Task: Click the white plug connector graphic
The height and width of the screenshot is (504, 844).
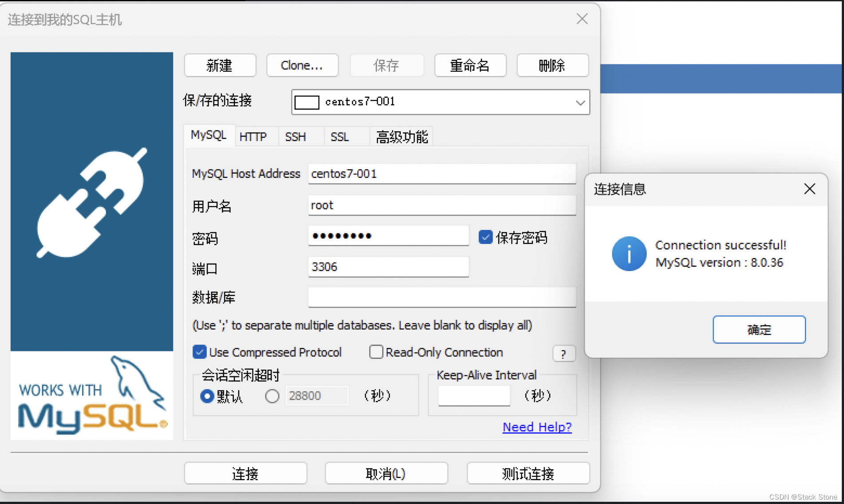Action: 92,203
